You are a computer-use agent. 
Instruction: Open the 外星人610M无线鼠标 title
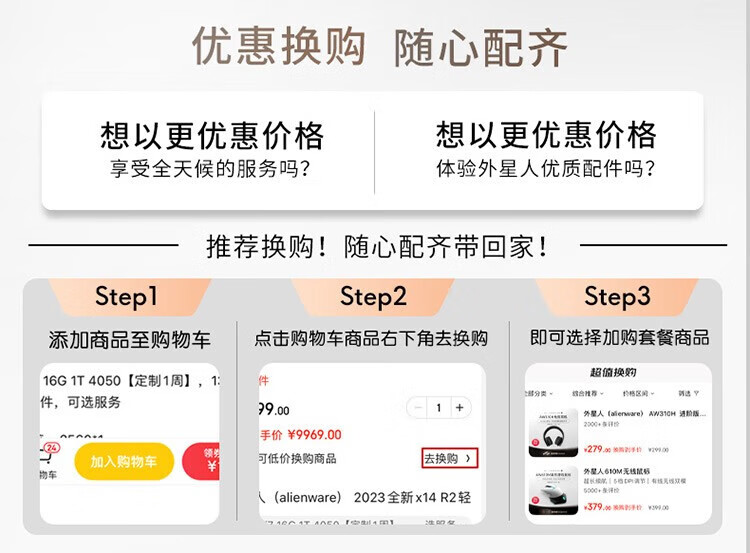[x=617, y=472]
